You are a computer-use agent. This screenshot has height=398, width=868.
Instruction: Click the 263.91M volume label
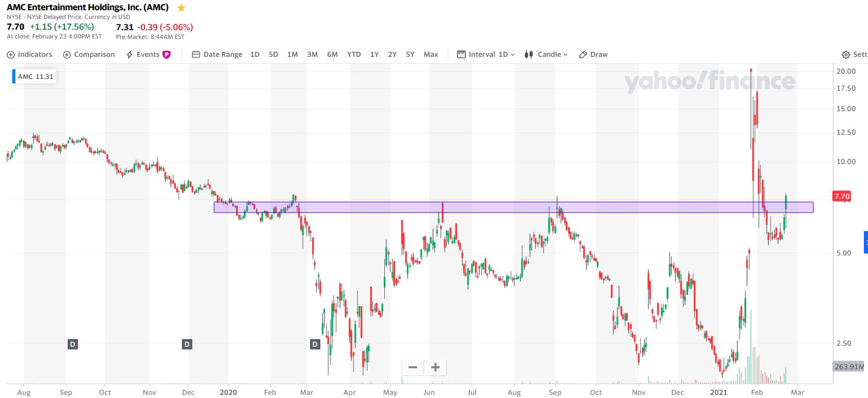849,367
